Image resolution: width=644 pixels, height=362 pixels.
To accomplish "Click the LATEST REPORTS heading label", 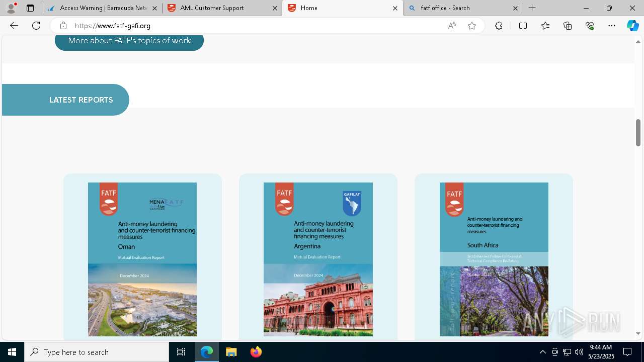I will tap(81, 100).
